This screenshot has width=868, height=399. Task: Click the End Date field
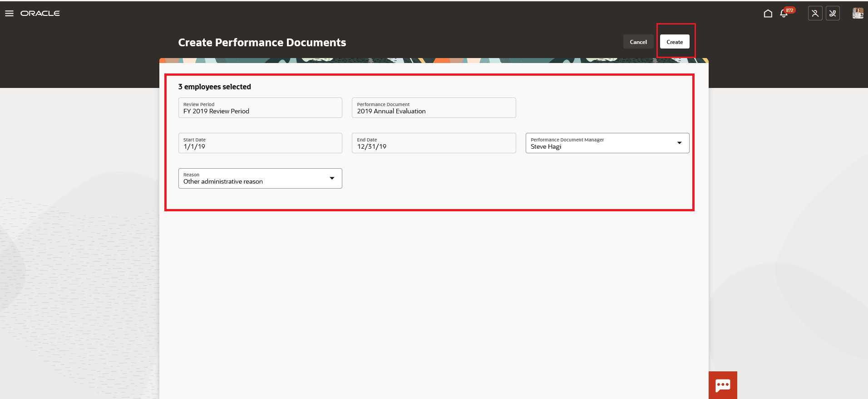434,143
